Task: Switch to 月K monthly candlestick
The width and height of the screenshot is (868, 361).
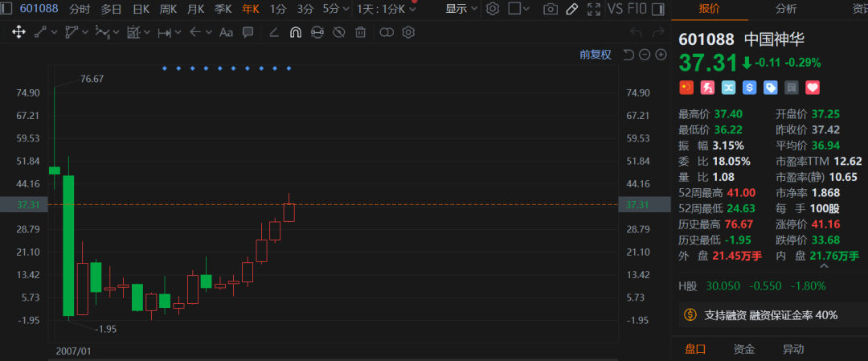Action: [195, 9]
